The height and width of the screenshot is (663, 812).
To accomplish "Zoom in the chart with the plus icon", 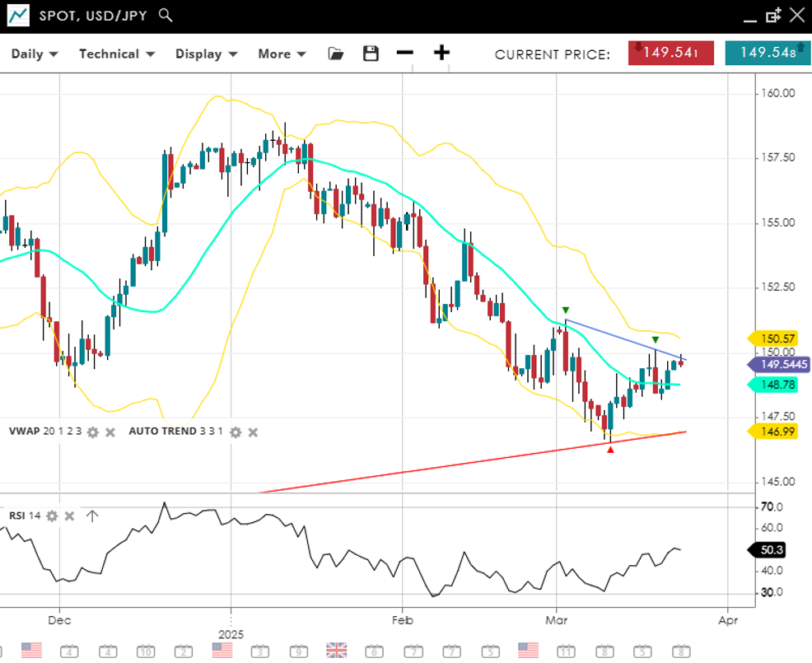I will click(442, 54).
